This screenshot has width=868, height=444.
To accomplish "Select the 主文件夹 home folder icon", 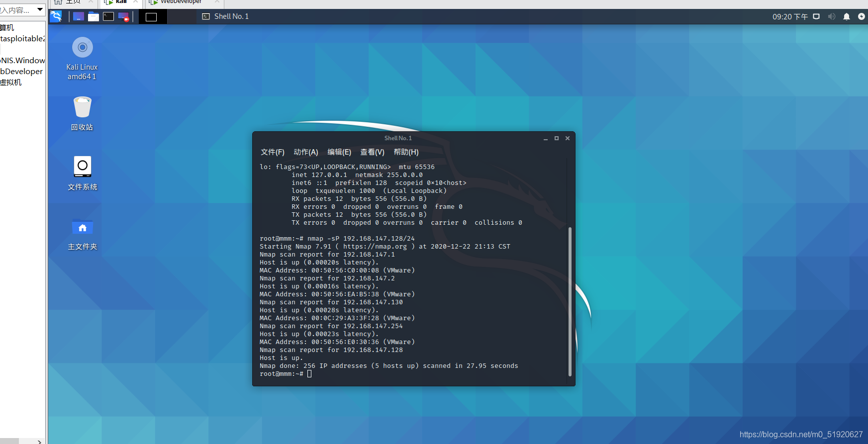I will [83, 234].
